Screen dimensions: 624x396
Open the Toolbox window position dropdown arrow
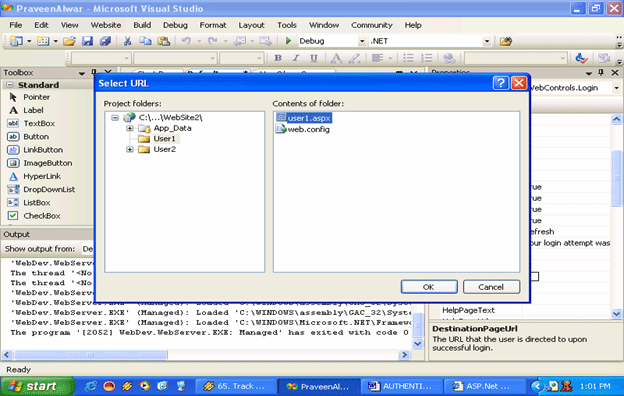tap(82, 73)
